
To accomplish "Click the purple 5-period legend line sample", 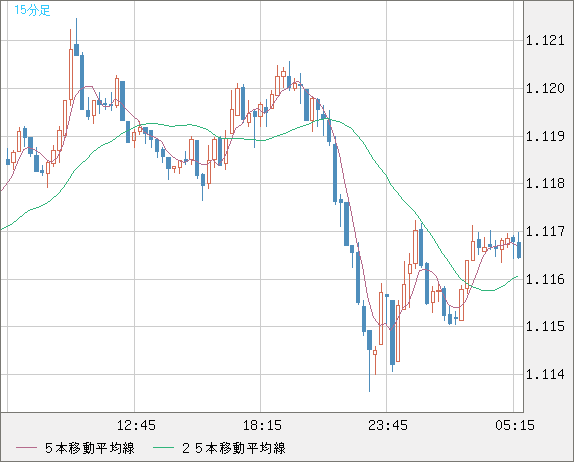I will pyautogui.click(x=26, y=448).
